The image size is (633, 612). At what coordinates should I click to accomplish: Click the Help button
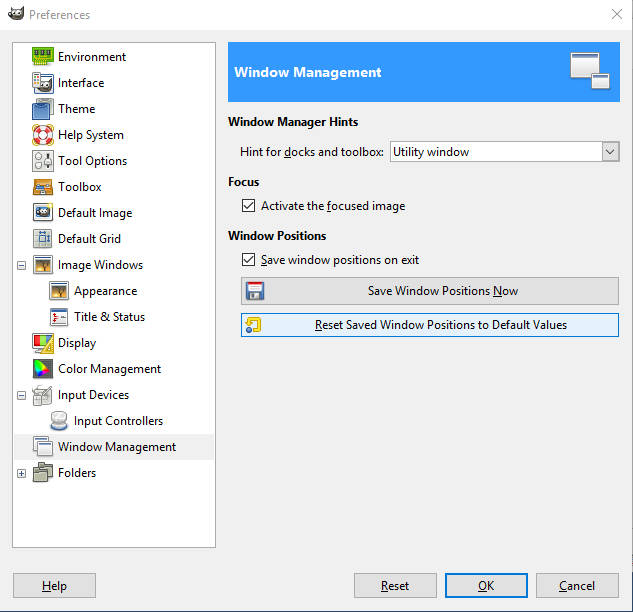(x=54, y=585)
